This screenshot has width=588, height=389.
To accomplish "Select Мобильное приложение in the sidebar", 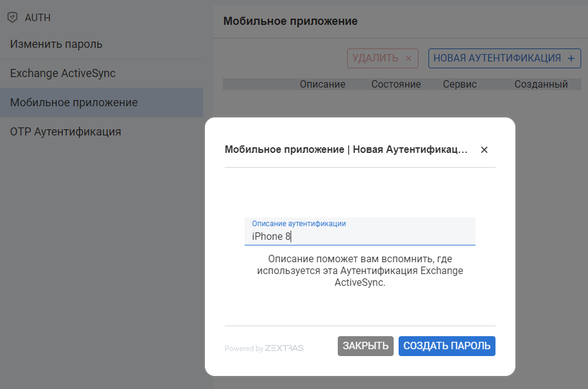I will (66, 103).
